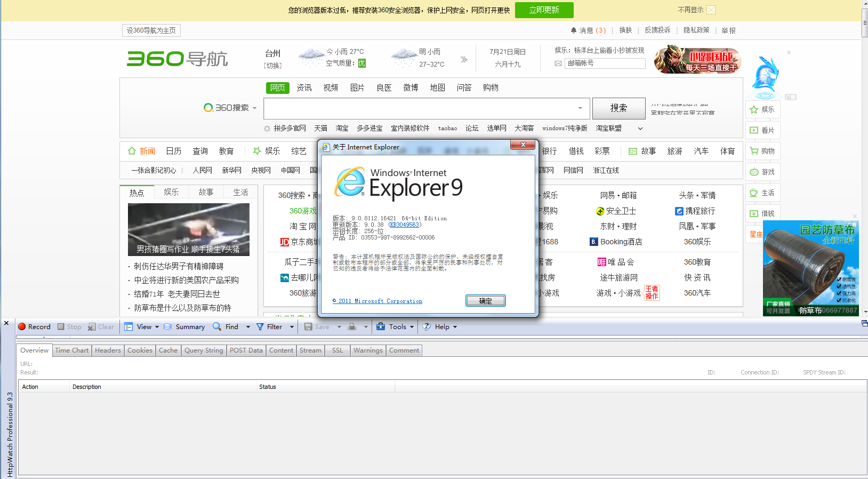
Task: Click the Summary icon in HttpWatch toolbar
Action: click(x=168, y=327)
